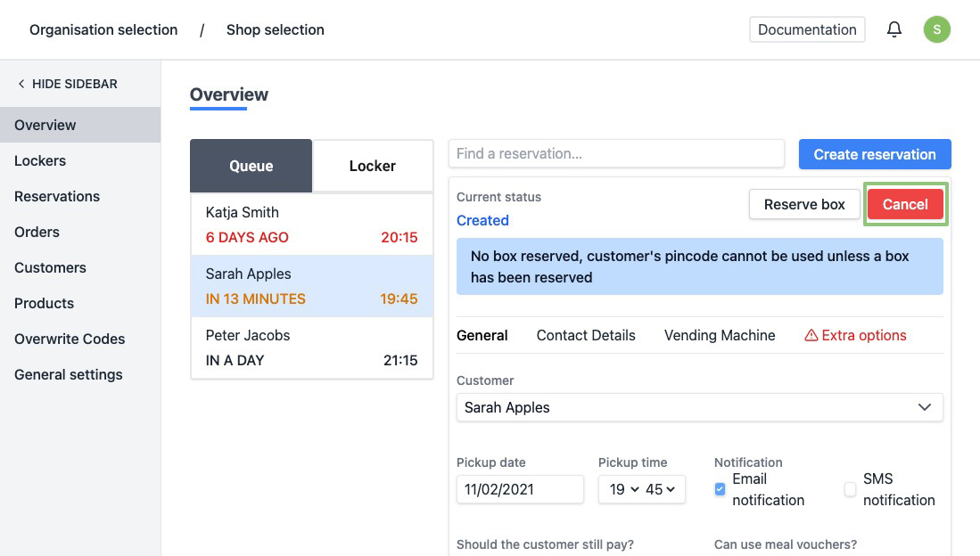Viewport: 980px width, 556px height.
Task: Click the Create reservation button
Action: pyautogui.click(x=874, y=154)
